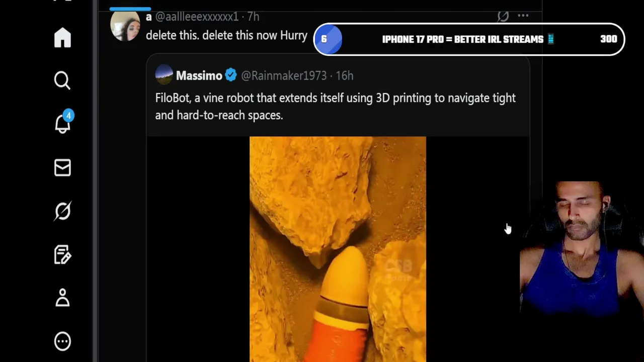
Task: Click the Grok icon on the reply post
Action: pos(503,16)
